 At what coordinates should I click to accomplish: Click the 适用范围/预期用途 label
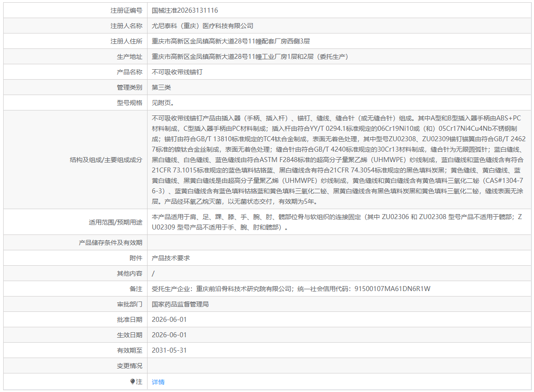pyautogui.click(x=115, y=222)
